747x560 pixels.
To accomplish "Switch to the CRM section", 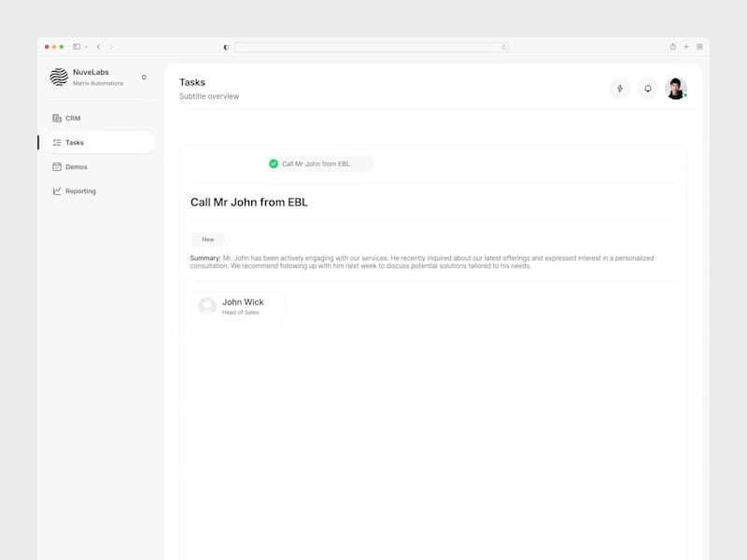I will 71,118.
